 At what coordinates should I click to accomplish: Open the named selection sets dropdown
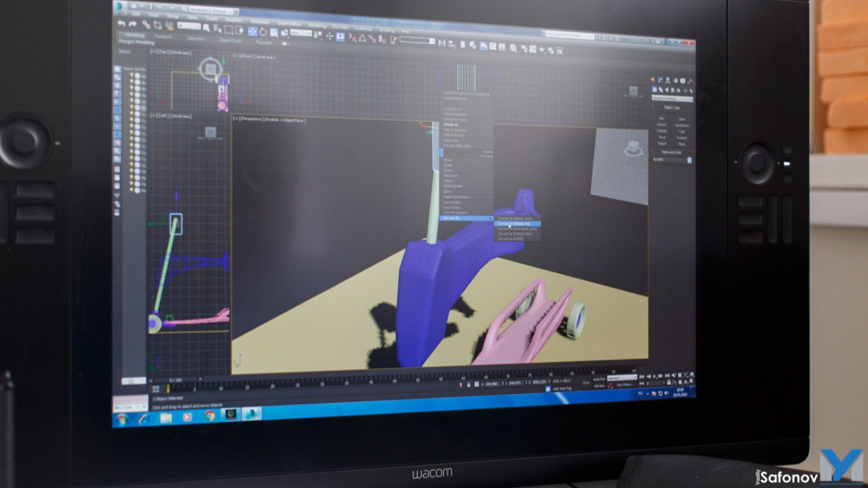[417, 41]
